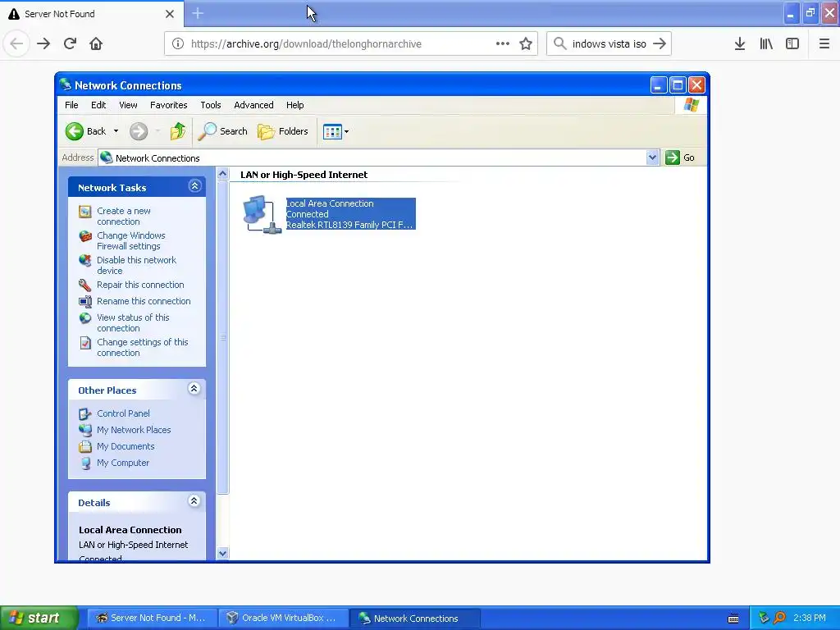The image size is (840, 630).
Task: Bookmark this page with star icon
Action: (526, 43)
